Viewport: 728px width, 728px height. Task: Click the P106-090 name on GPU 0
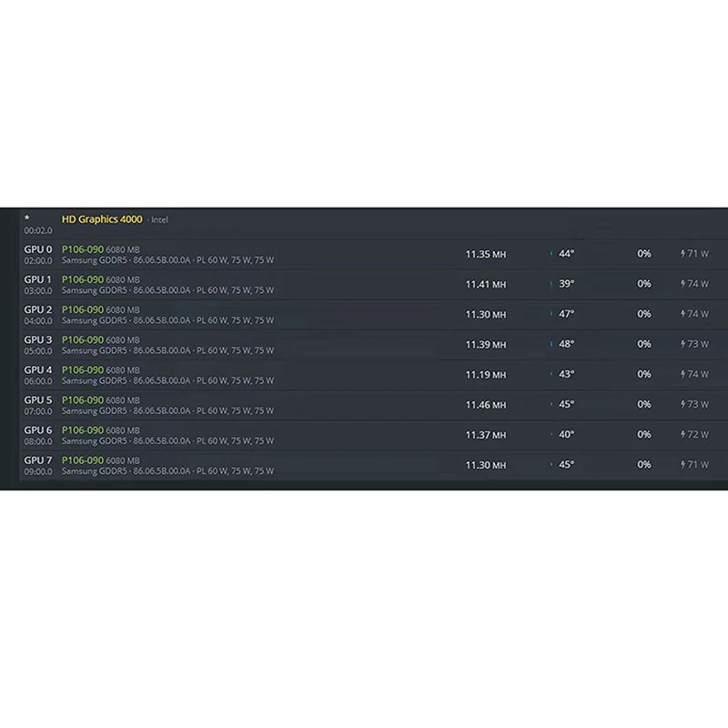pos(82,249)
